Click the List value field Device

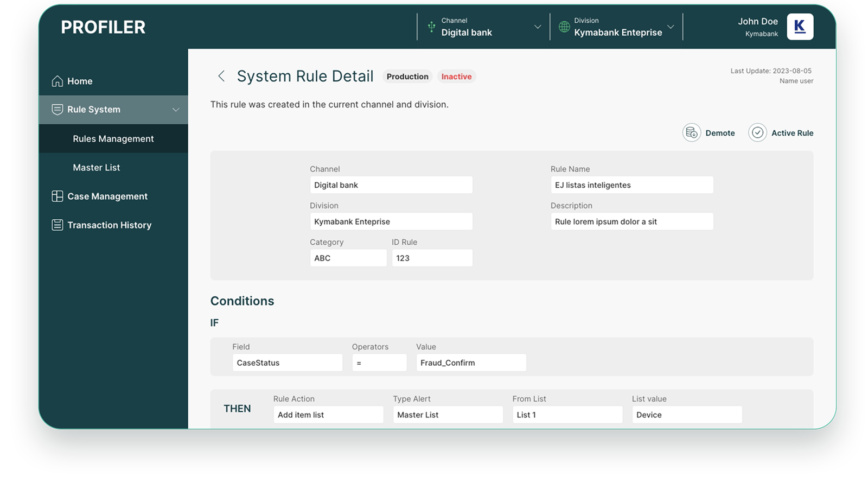[x=687, y=415]
